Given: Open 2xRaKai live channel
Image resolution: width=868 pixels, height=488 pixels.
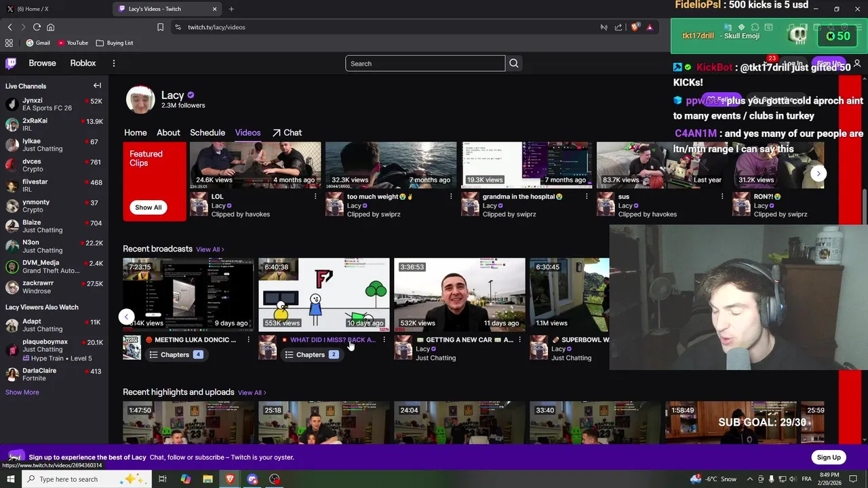Looking at the screenshot, I should pyautogui.click(x=54, y=125).
